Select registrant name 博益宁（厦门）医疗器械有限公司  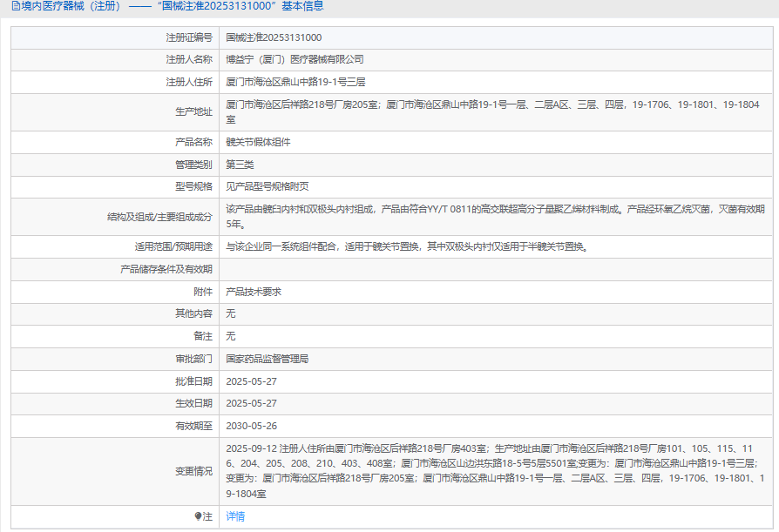[x=295, y=59]
